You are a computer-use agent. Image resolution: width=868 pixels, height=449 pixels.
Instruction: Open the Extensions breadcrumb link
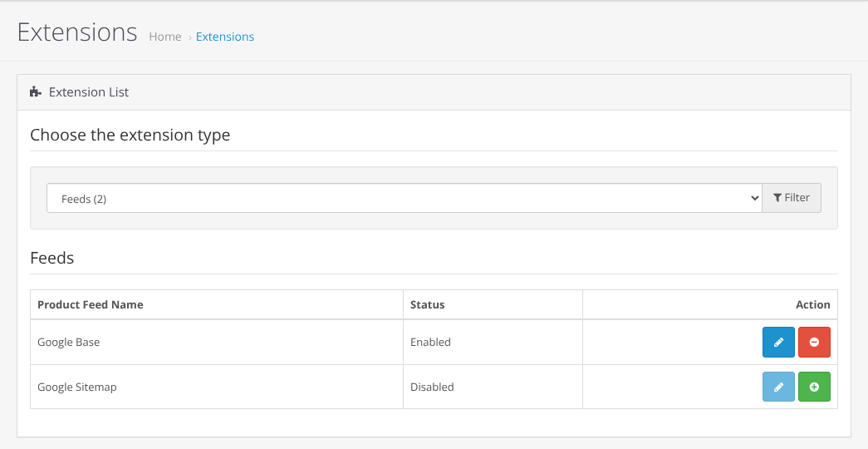(x=225, y=37)
